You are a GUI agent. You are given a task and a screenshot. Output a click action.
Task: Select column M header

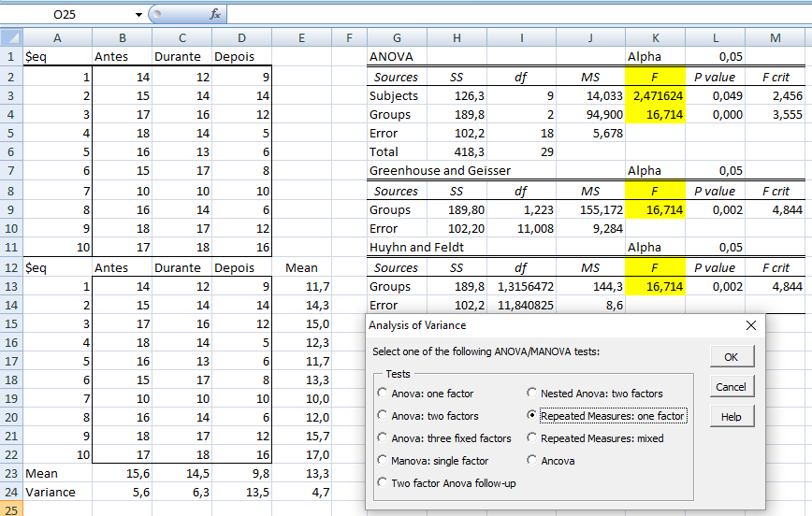click(776, 37)
